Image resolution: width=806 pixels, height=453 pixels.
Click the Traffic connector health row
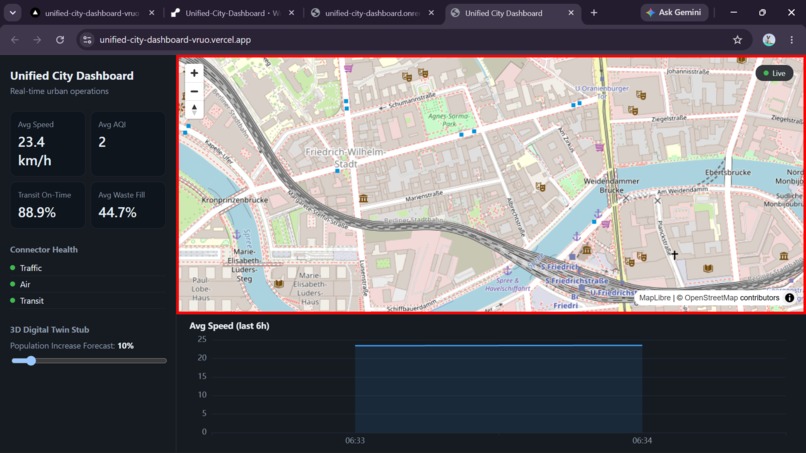pos(87,268)
